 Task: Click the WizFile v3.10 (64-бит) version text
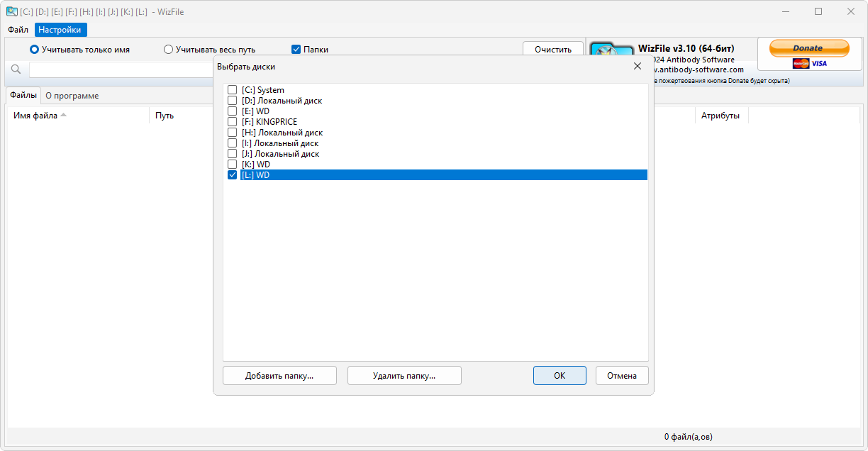tap(686, 48)
